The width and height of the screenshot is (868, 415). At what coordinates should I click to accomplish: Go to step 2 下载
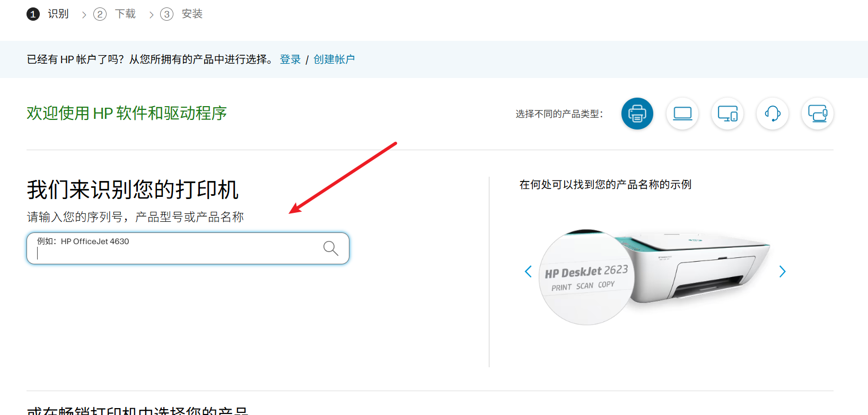point(115,14)
